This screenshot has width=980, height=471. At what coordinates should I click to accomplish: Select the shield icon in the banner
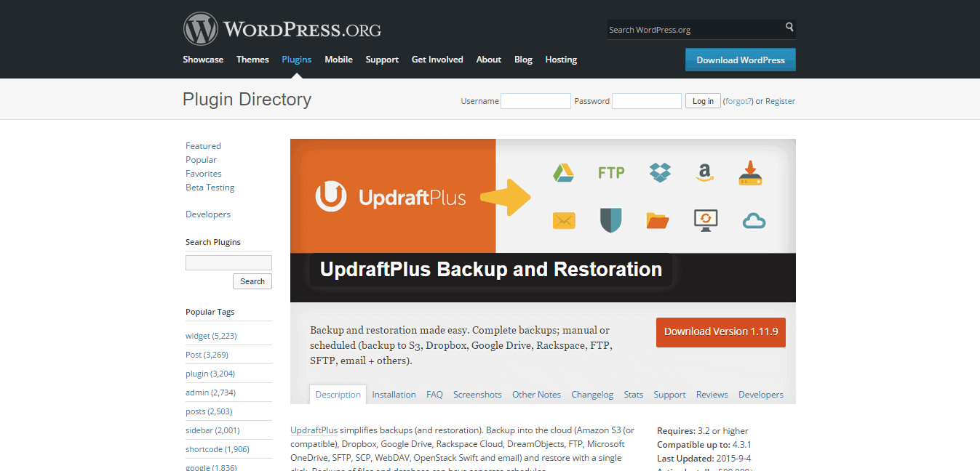[x=611, y=220]
